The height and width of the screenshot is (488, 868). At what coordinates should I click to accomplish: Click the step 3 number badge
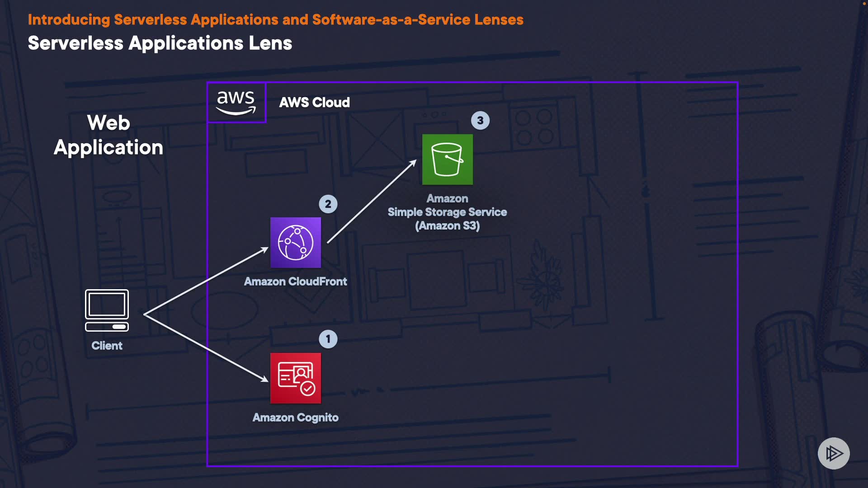480,121
